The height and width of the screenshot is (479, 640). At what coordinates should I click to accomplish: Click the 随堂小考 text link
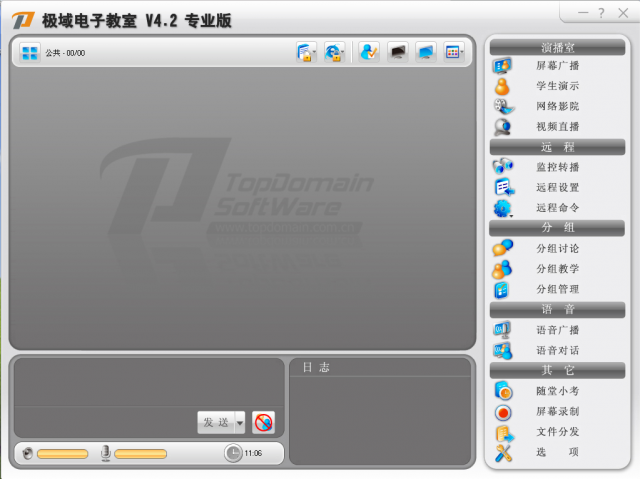558,391
